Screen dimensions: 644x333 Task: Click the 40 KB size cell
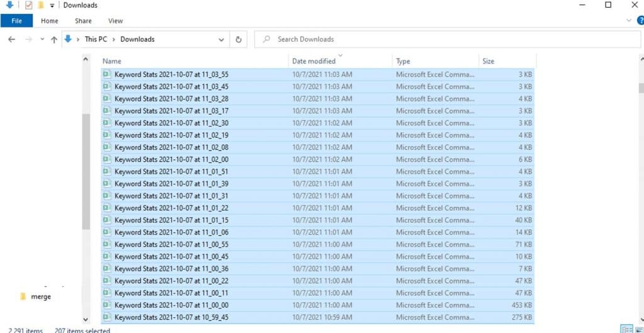pos(523,220)
